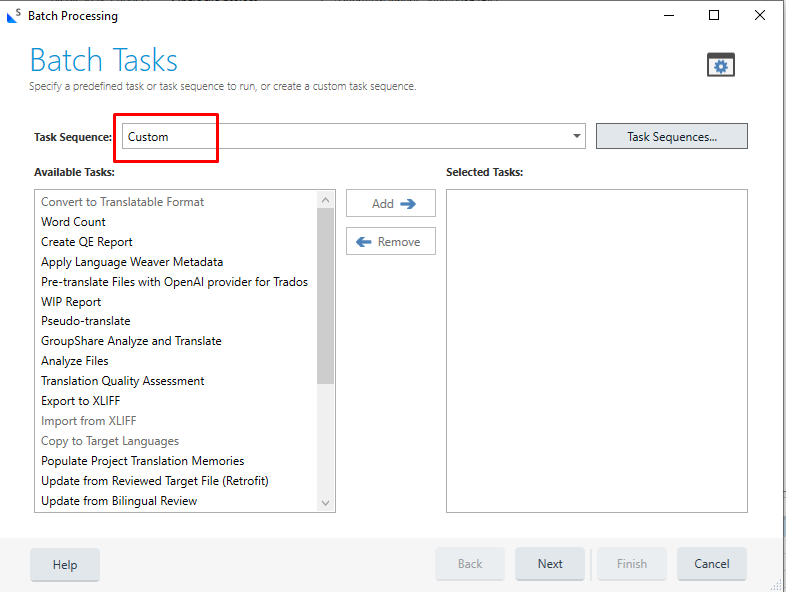786x592 pixels.
Task: Pick the Pseudo-translate task
Action: pos(85,321)
